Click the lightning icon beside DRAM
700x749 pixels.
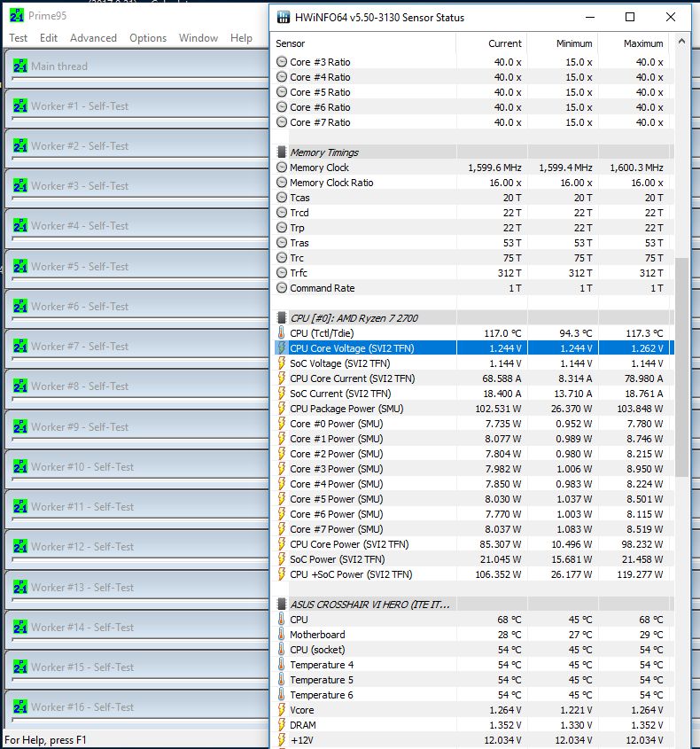[281, 725]
